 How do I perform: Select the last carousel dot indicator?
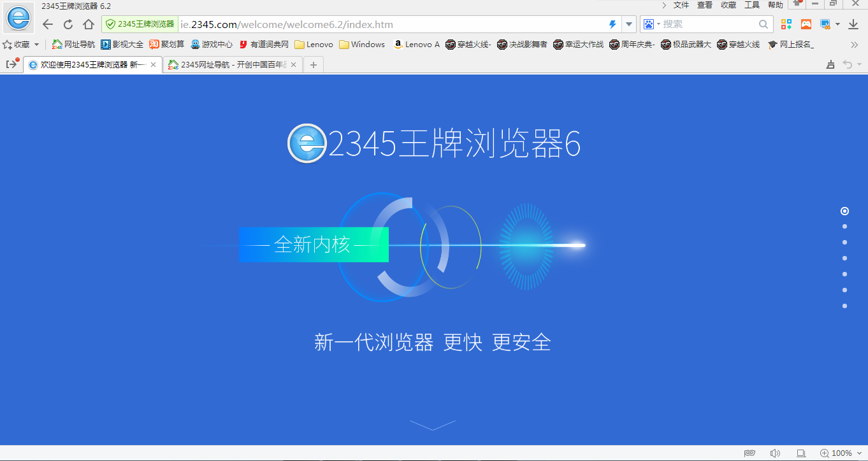(844, 306)
